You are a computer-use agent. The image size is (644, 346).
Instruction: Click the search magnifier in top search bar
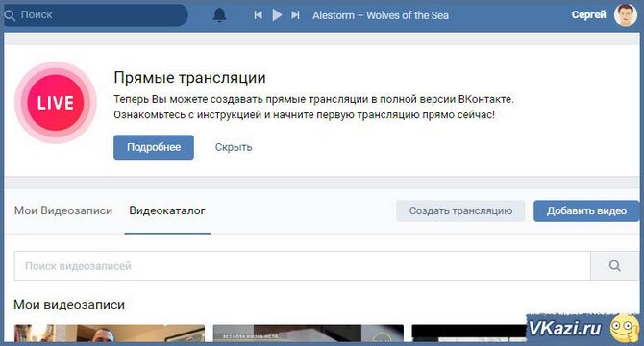[x=10, y=15]
